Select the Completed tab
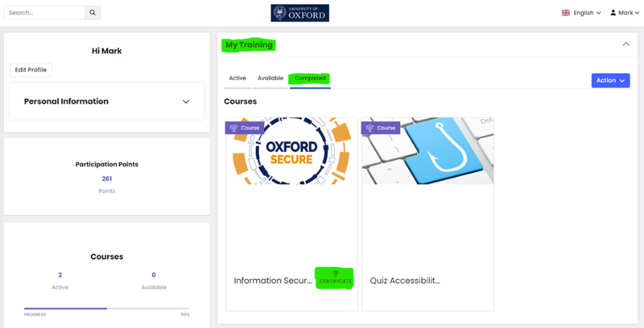The width and height of the screenshot is (644, 328). [310, 78]
